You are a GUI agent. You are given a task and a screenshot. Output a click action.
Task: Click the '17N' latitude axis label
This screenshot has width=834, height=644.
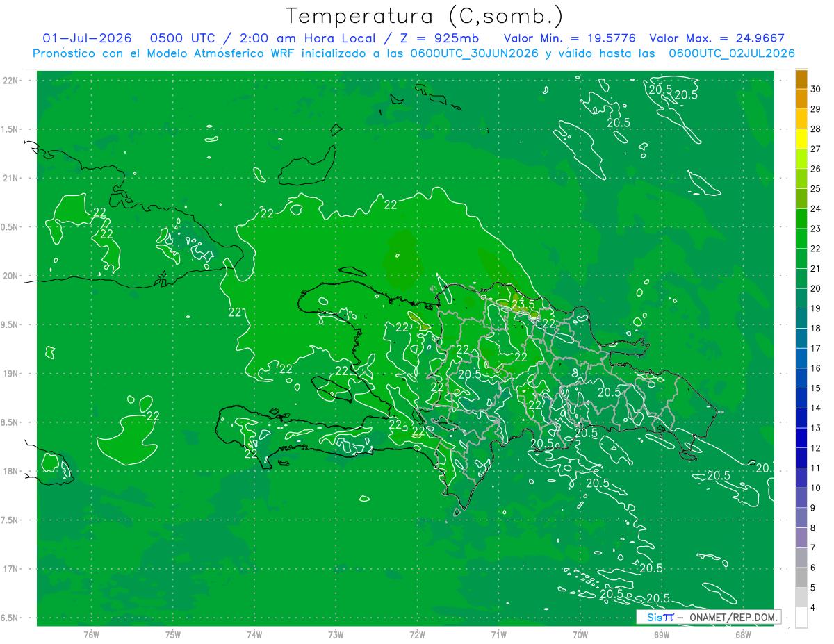point(10,570)
